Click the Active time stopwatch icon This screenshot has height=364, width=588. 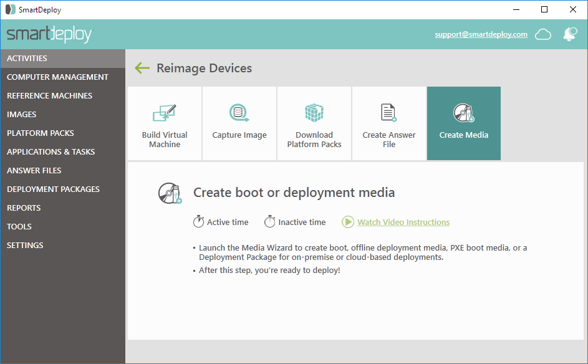pyautogui.click(x=198, y=221)
